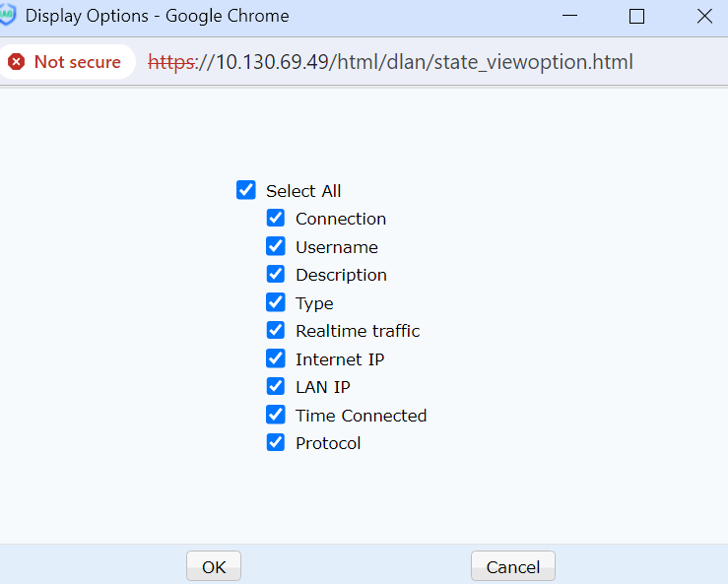Click the app icon in title bar
Image resolution: width=728 pixels, height=584 pixels.
coord(7,16)
